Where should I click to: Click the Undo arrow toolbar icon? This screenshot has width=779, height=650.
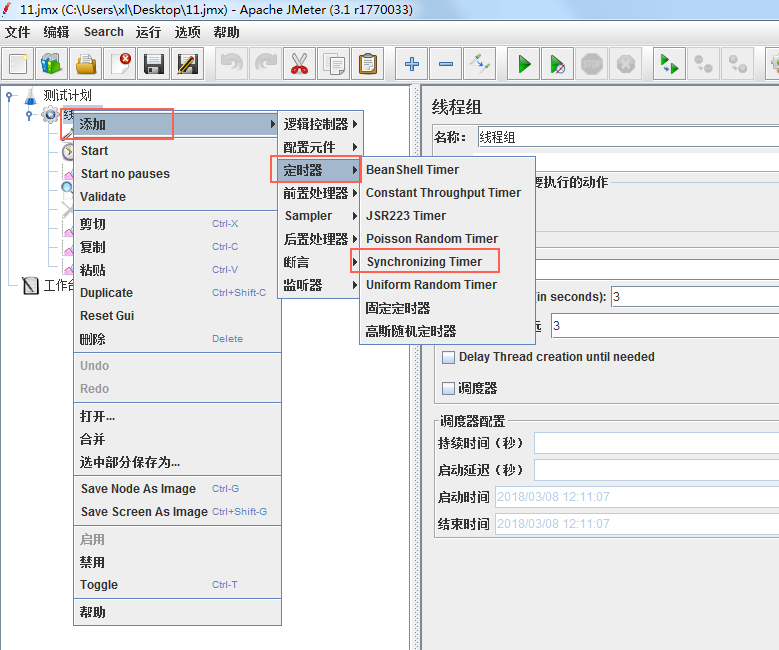pyautogui.click(x=232, y=64)
